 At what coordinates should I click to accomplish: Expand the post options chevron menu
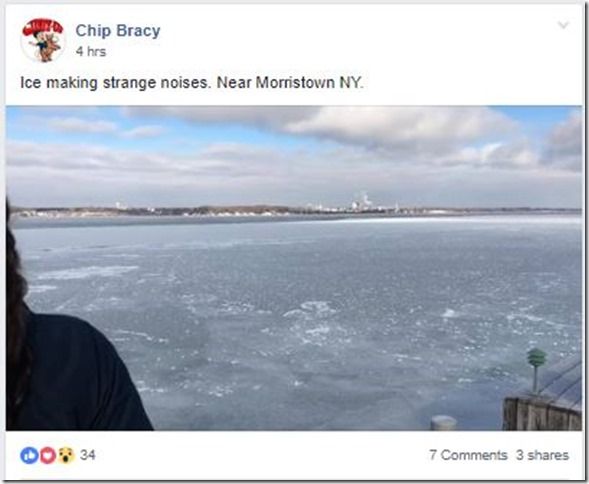(x=563, y=25)
